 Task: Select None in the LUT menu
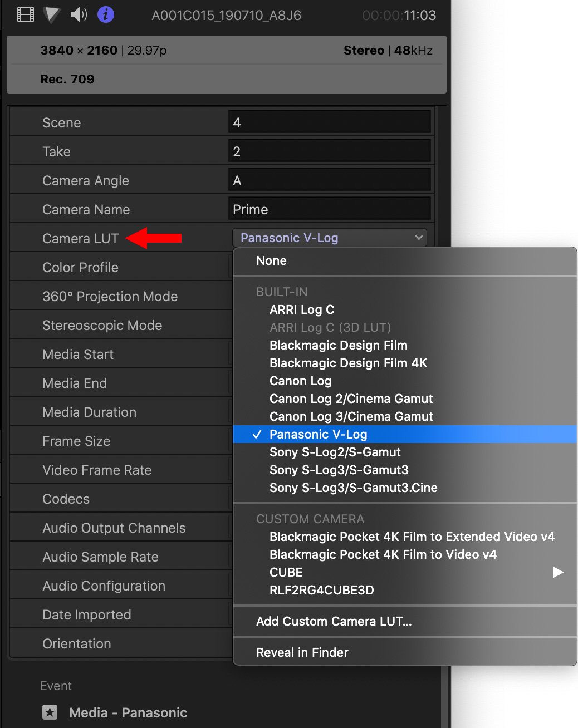[x=271, y=260]
